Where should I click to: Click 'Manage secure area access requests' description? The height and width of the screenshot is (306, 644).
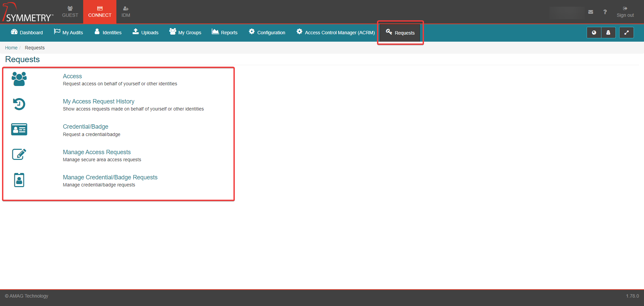point(102,160)
